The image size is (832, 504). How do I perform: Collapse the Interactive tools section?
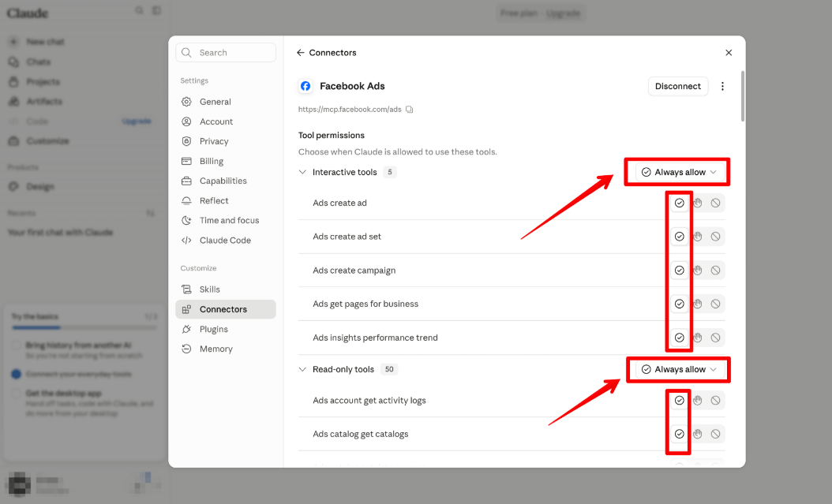[302, 172]
